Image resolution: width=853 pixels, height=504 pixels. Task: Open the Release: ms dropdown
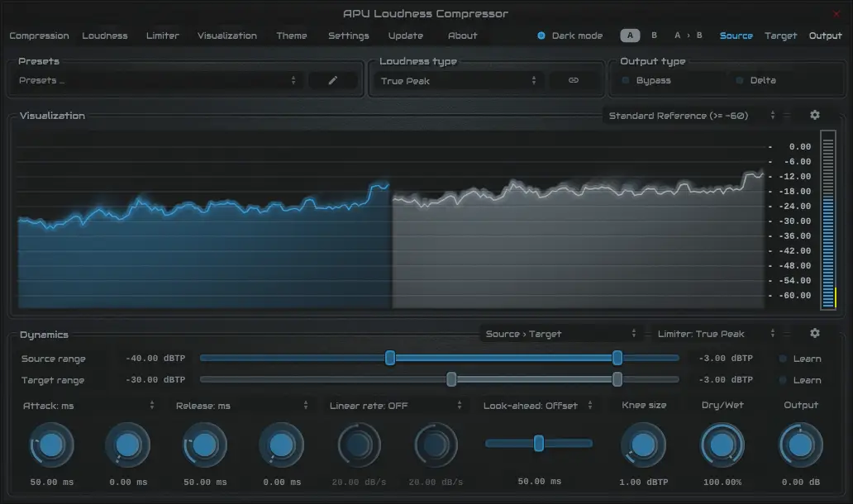[x=241, y=406]
